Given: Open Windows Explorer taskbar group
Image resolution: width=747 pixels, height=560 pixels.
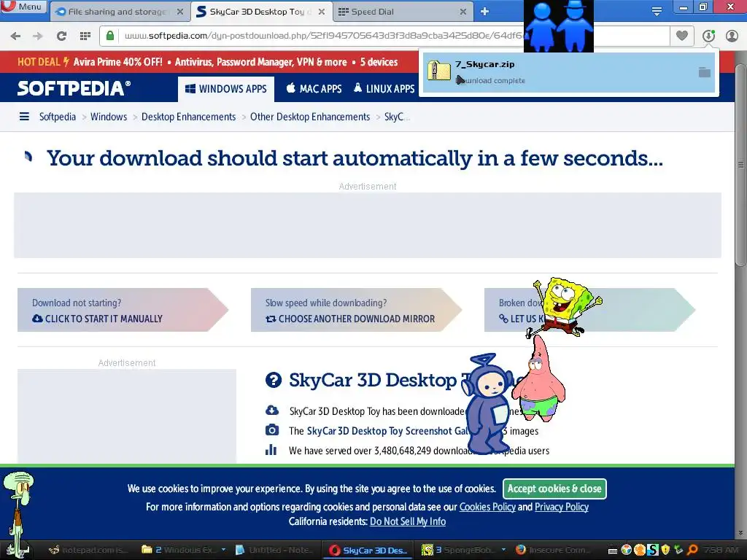Looking at the screenshot, I should (x=179, y=550).
